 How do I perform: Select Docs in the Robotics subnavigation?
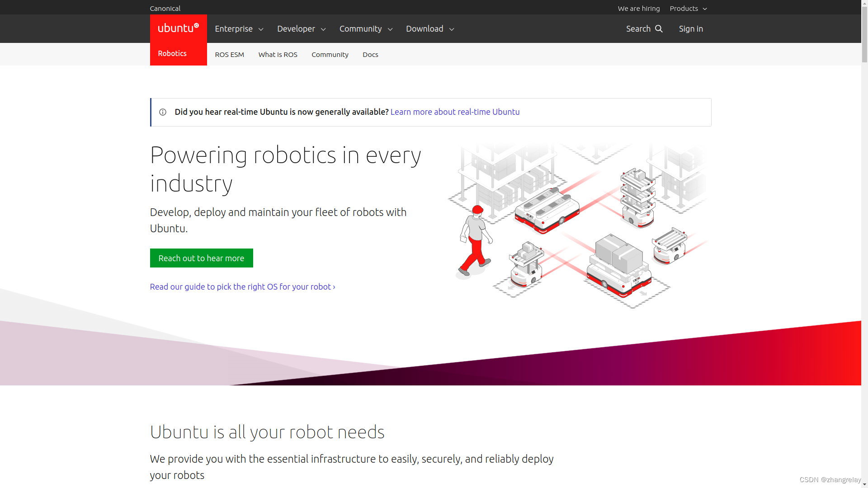pos(370,55)
